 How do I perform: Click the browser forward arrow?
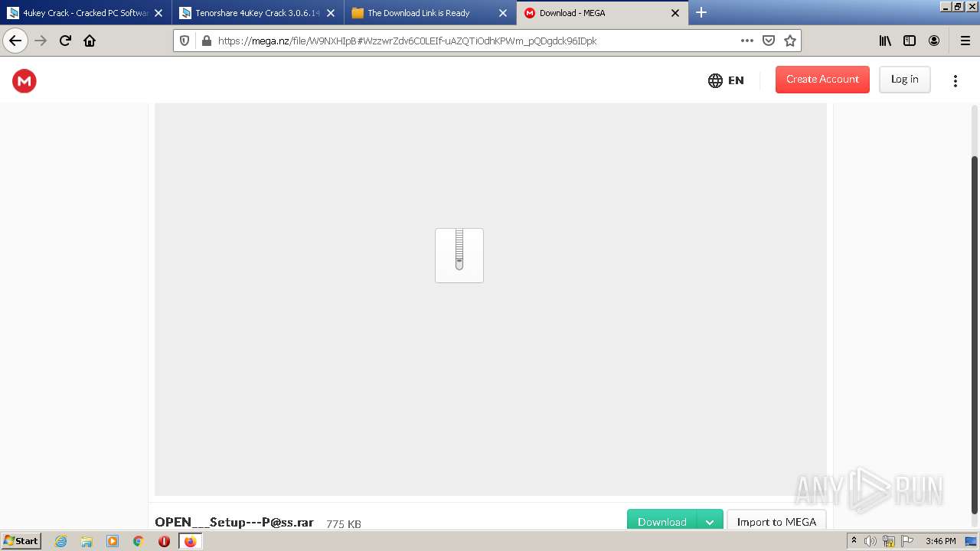(x=41, y=41)
